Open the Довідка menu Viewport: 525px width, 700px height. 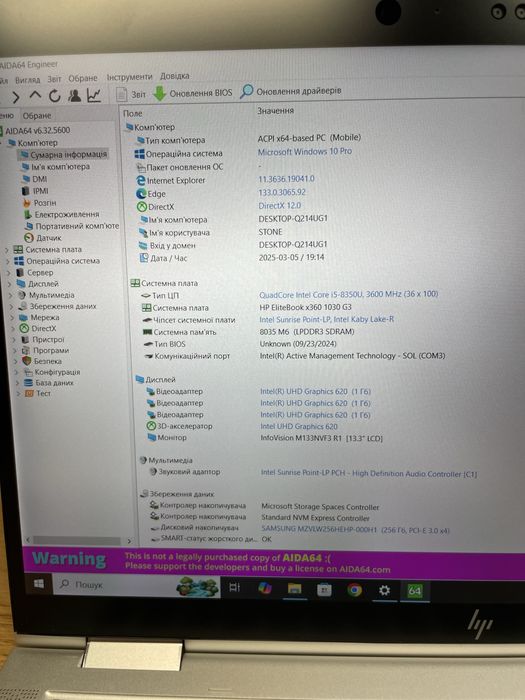tap(175, 76)
